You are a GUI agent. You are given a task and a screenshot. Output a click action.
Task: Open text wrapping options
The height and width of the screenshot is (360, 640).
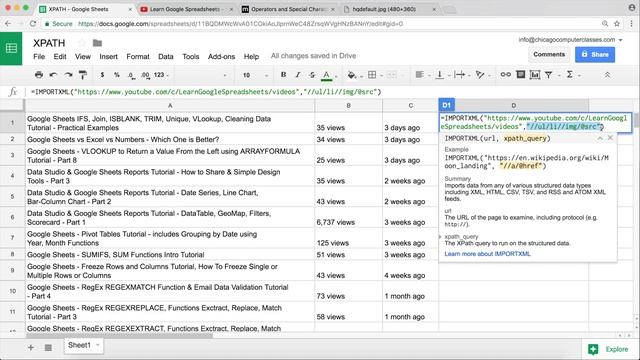(460, 75)
